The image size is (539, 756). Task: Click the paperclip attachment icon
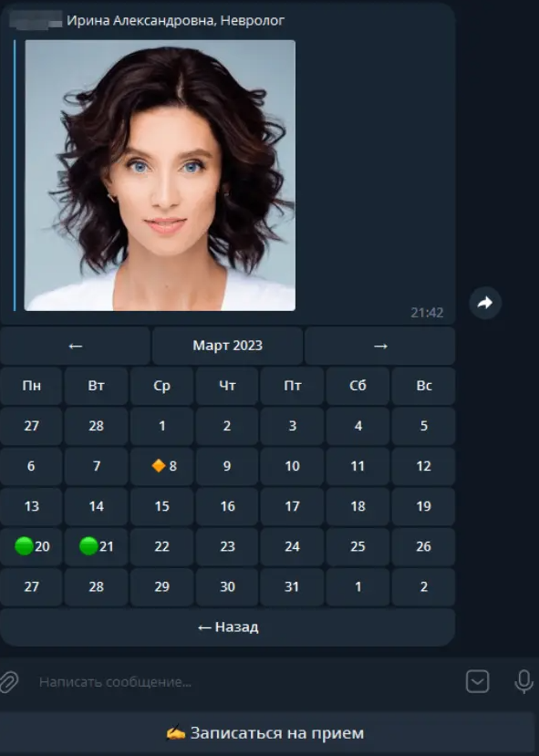click(x=9, y=682)
